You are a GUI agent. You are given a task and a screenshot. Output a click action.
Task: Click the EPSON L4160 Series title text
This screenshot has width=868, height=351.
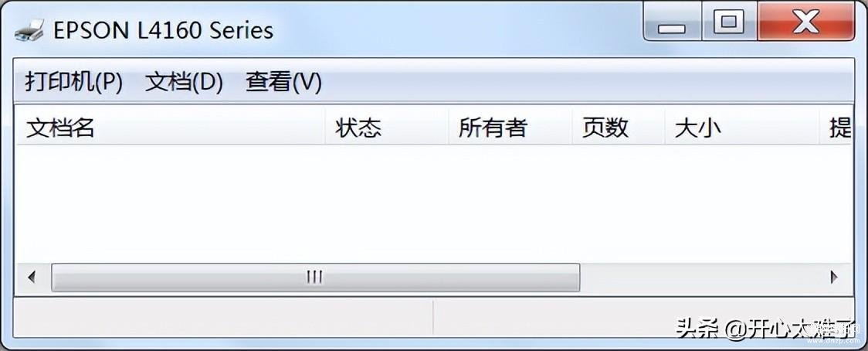(163, 30)
